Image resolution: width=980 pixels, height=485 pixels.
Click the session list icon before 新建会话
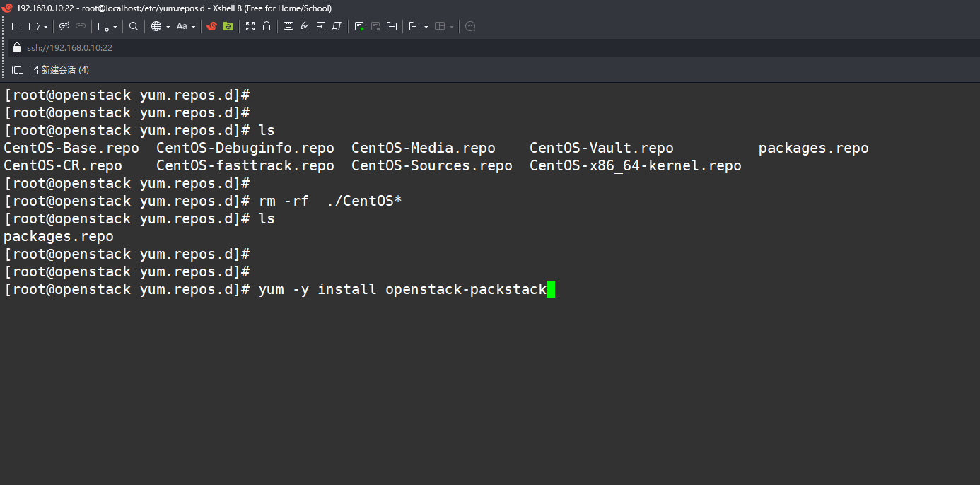tap(17, 70)
